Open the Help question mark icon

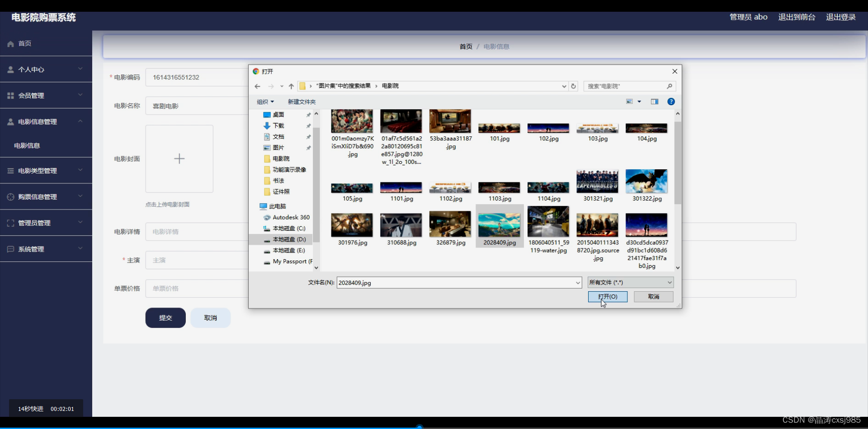click(671, 101)
